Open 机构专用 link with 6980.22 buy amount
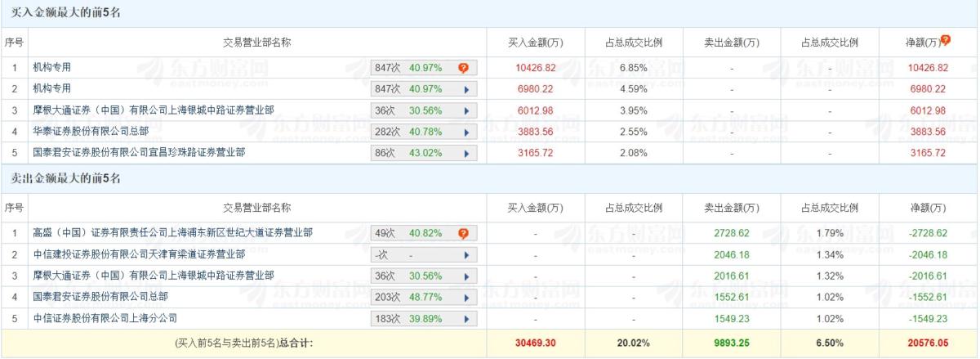Screen dimensions: 980x359 coord(52,88)
